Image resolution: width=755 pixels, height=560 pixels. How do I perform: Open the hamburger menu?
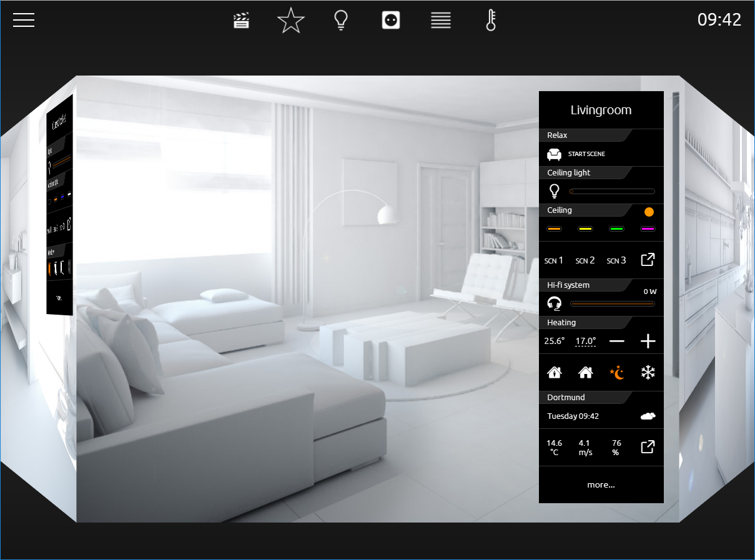click(x=24, y=20)
